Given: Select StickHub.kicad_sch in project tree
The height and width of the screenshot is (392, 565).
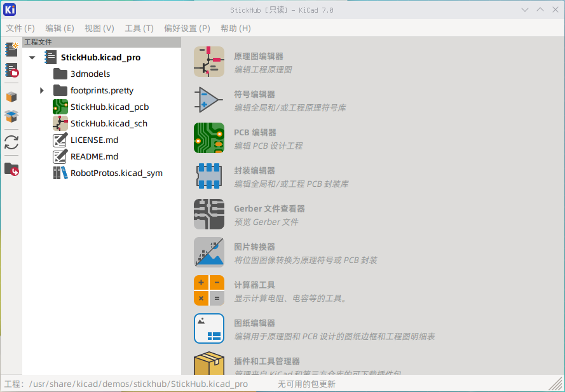Looking at the screenshot, I should click(109, 123).
